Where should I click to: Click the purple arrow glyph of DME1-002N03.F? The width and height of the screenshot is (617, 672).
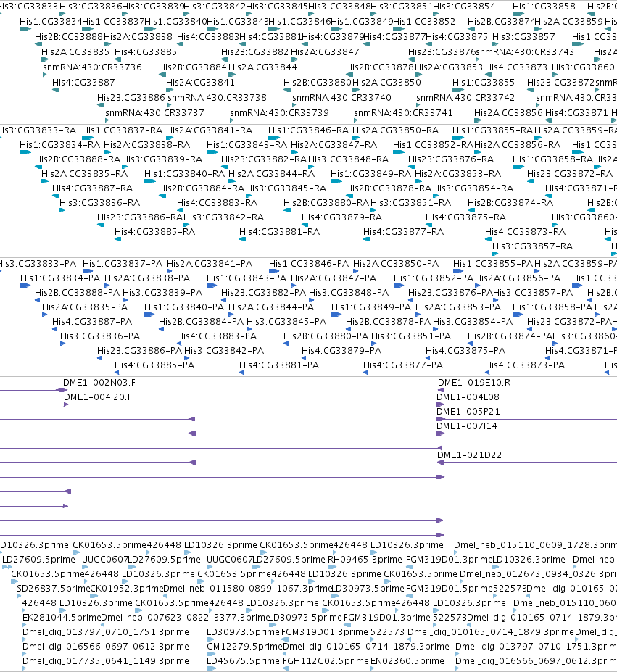[x=62, y=390]
